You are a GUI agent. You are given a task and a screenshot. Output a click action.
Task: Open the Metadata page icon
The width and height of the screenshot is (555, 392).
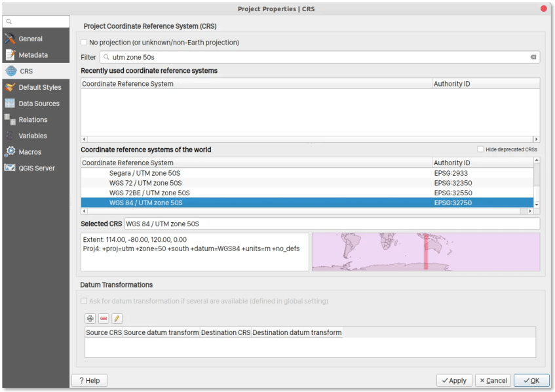coord(10,55)
